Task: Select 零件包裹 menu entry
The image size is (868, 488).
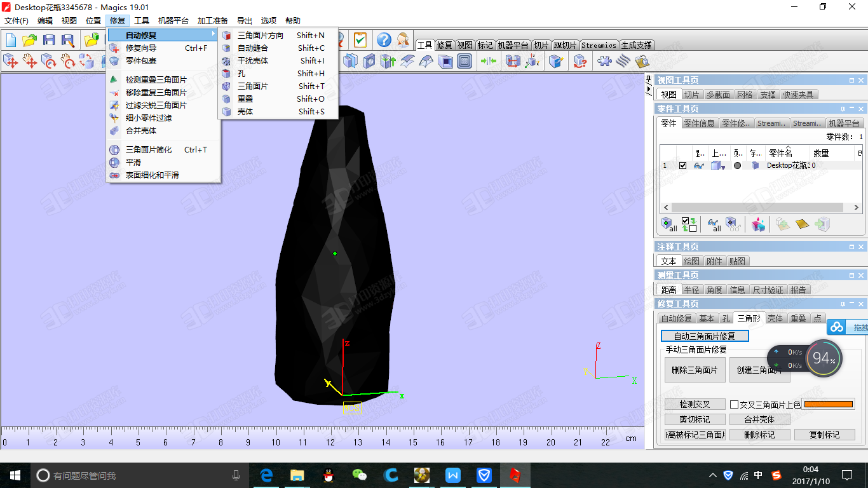Action: click(x=163, y=60)
